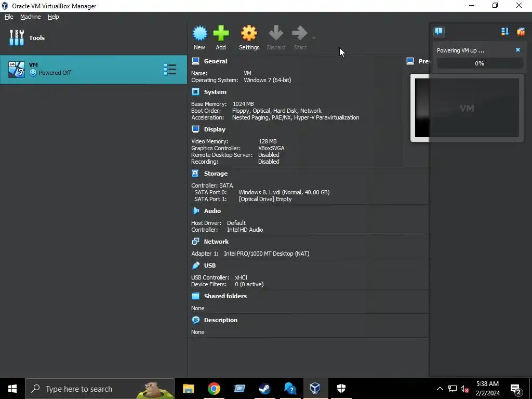Open the Network settings heading link
This screenshot has height=399, width=532.
tap(216, 242)
